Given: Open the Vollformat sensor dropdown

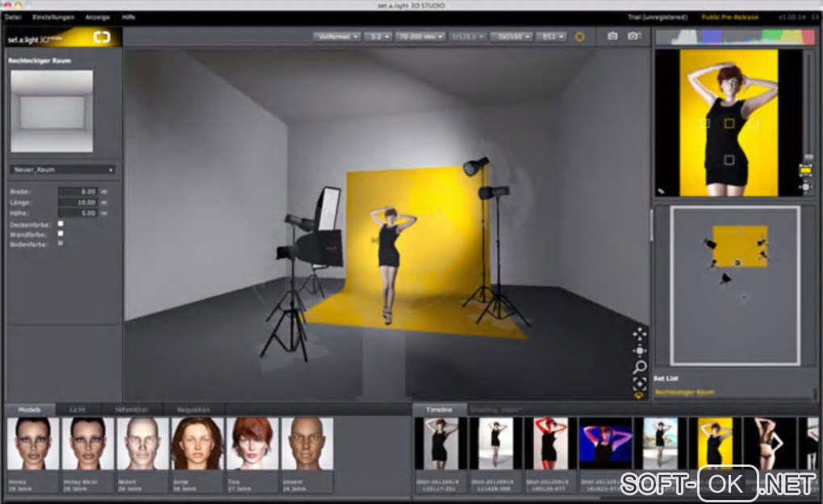Looking at the screenshot, I should click(x=337, y=37).
